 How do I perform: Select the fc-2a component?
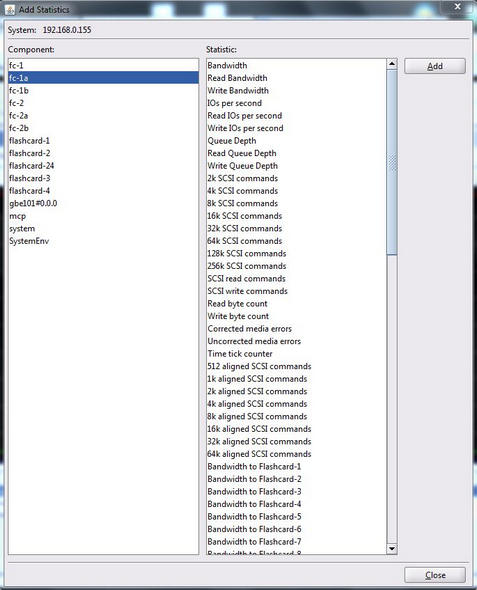click(103, 116)
